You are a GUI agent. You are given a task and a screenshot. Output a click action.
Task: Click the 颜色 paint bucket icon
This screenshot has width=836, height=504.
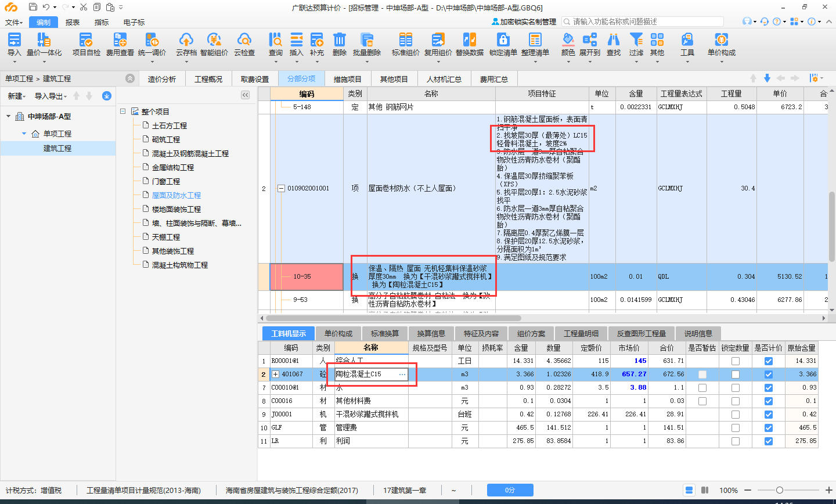pos(568,39)
